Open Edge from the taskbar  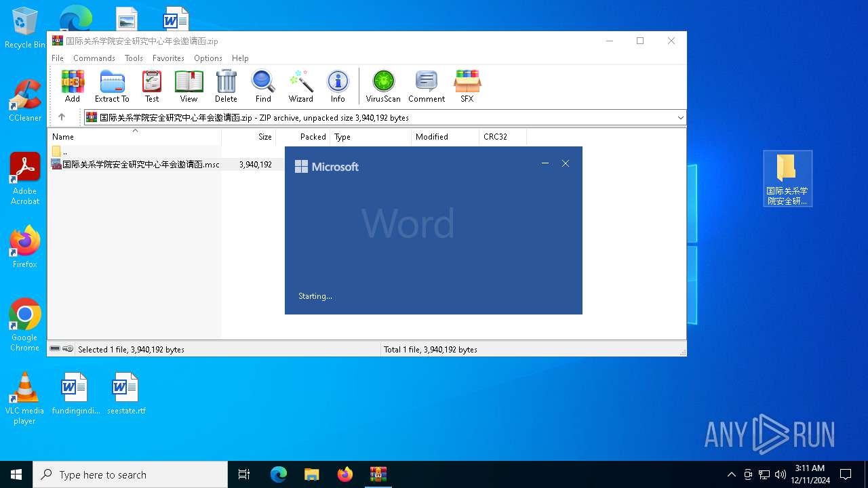pyautogui.click(x=279, y=474)
